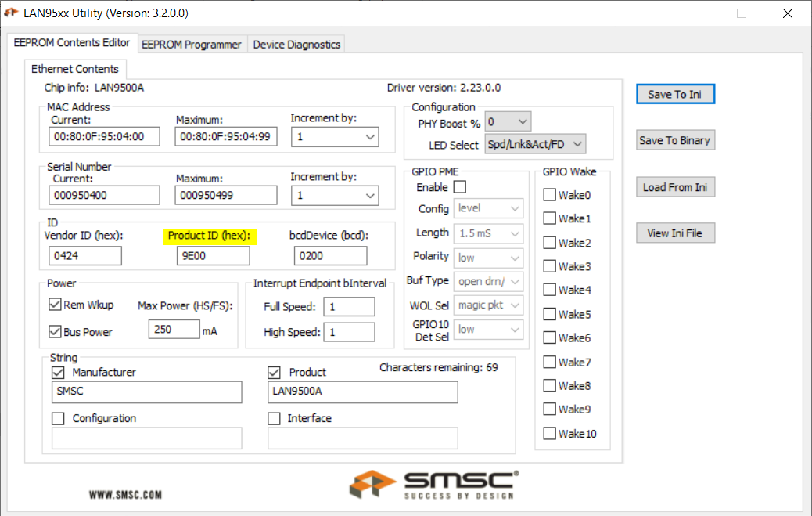Open the GPIO10 Det Sel dropdown
The height and width of the screenshot is (516, 812).
(488, 330)
